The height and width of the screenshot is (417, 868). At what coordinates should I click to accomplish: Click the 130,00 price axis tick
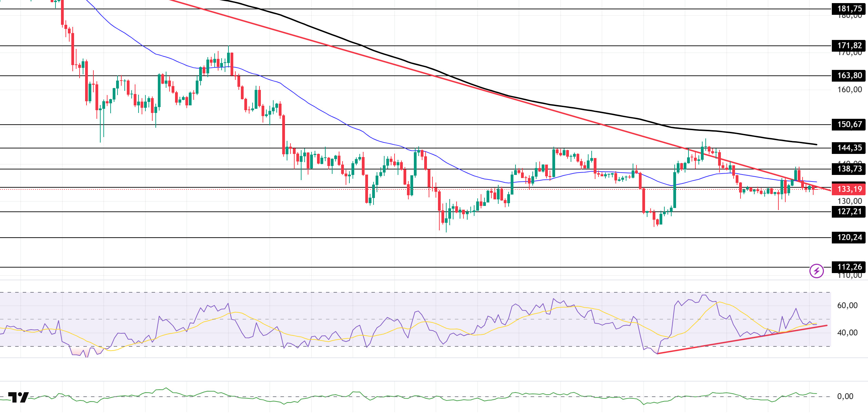[849, 201]
